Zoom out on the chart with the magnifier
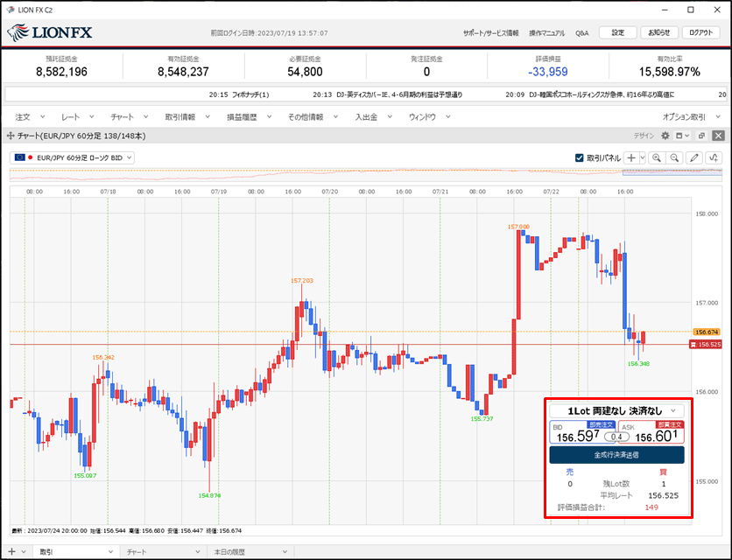732x560 pixels. click(x=674, y=157)
